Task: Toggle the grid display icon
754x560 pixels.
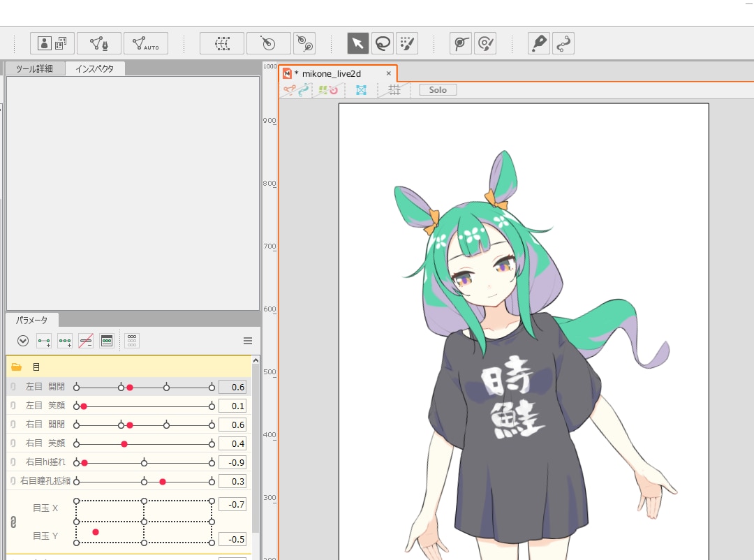Action: pyautogui.click(x=394, y=89)
